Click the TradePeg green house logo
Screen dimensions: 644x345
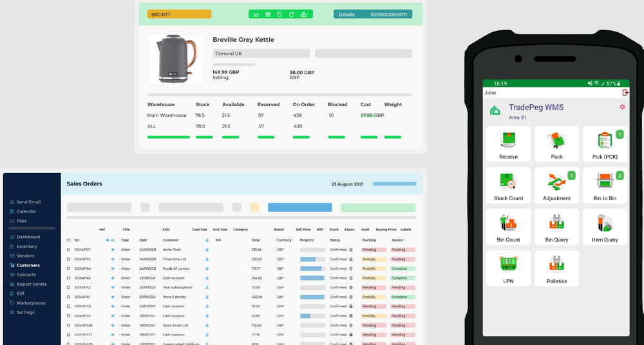pos(495,111)
